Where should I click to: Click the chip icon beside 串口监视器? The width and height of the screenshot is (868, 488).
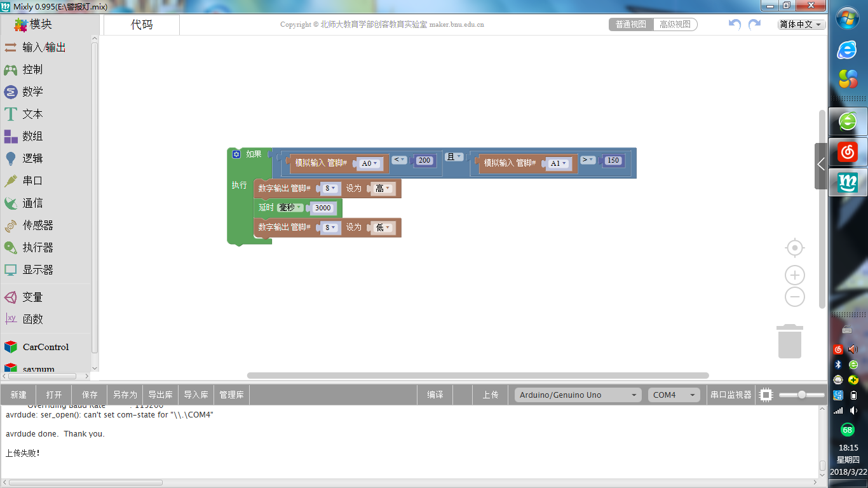coord(766,395)
